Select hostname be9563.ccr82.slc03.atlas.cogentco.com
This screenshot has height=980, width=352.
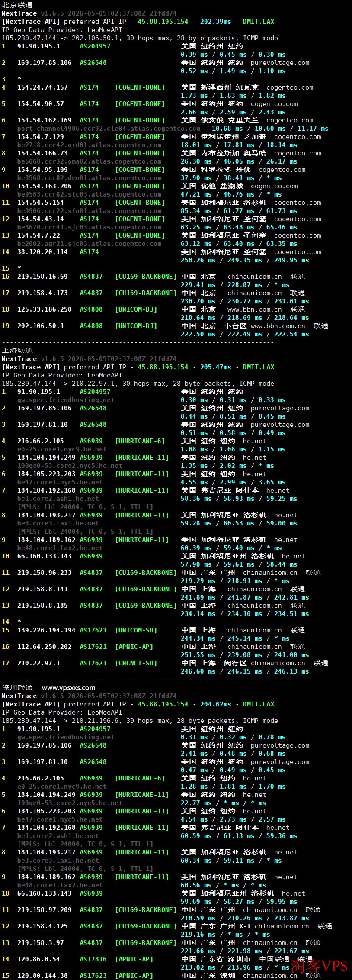click(89, 194)
